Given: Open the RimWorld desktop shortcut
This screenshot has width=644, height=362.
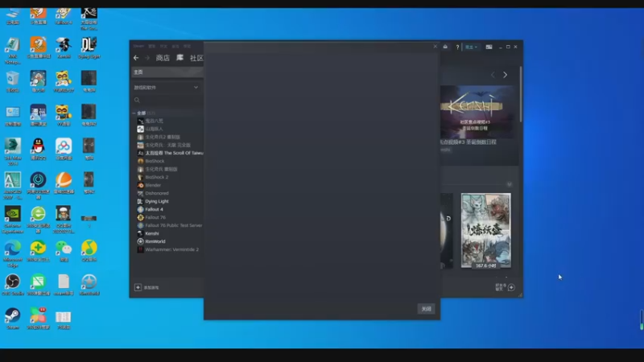Looking at the screenshot, I should pyautogui.click(x=89, y=285).
